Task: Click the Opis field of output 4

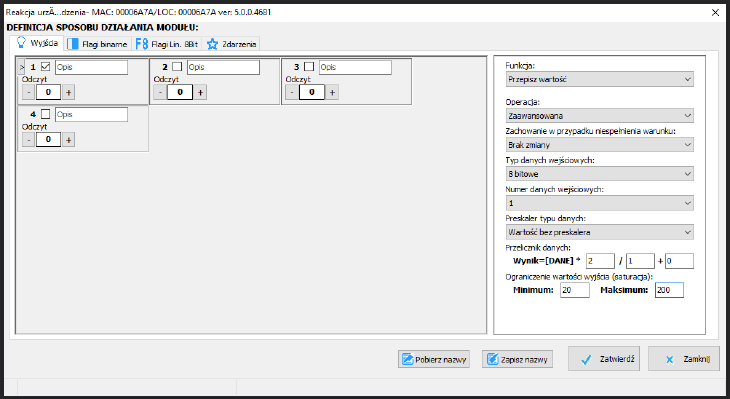Action: tap(91, 115)
